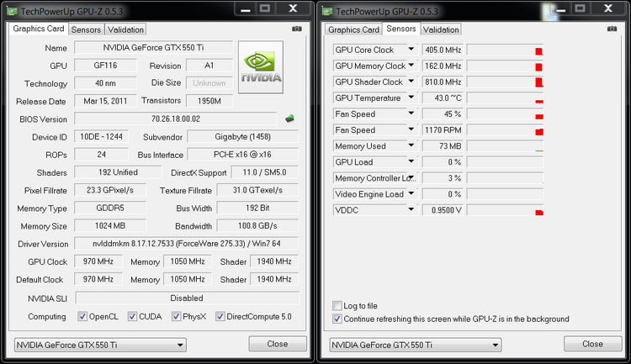
Task: Click the 192 Unified shaders field
Action: [x=118, y=172]
